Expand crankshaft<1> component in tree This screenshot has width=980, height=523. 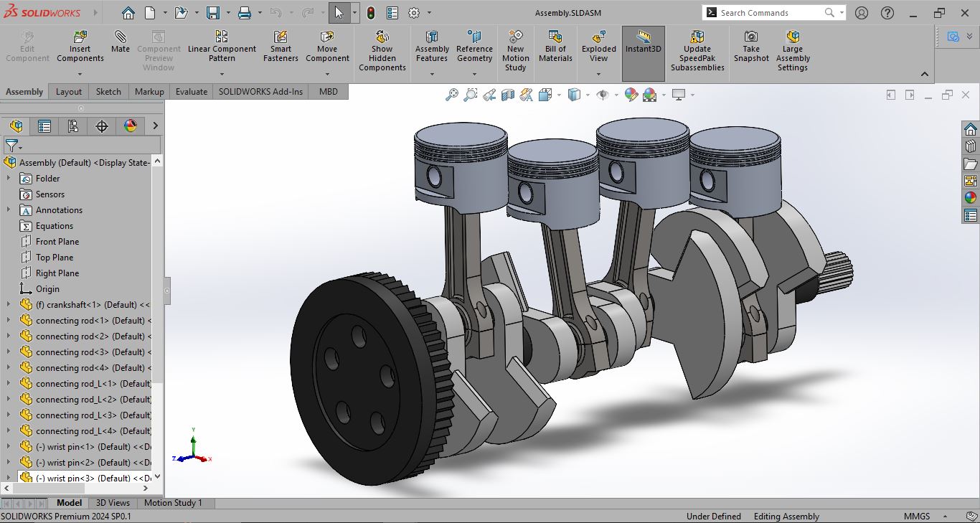[9, 305]
